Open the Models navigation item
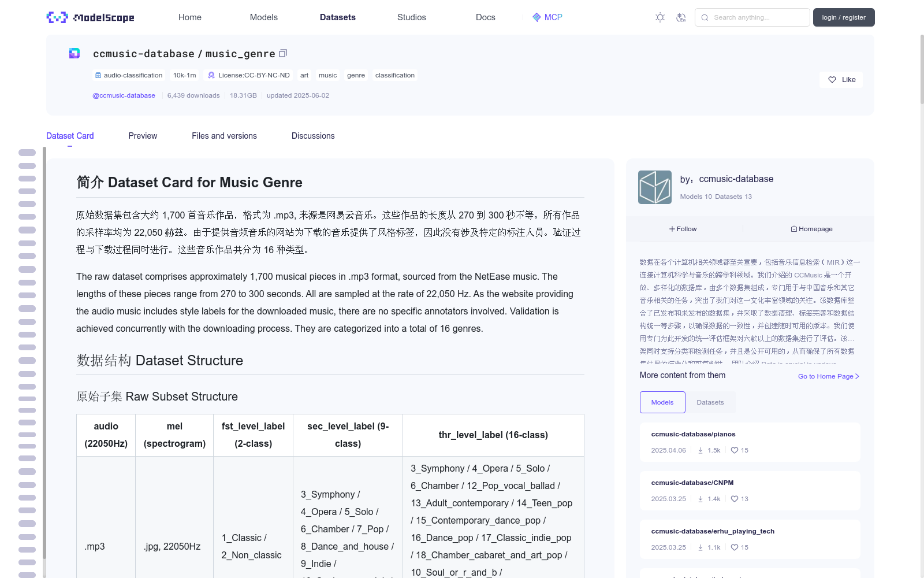The height and width of the screenshot is (578, 924). pos(264,17)
